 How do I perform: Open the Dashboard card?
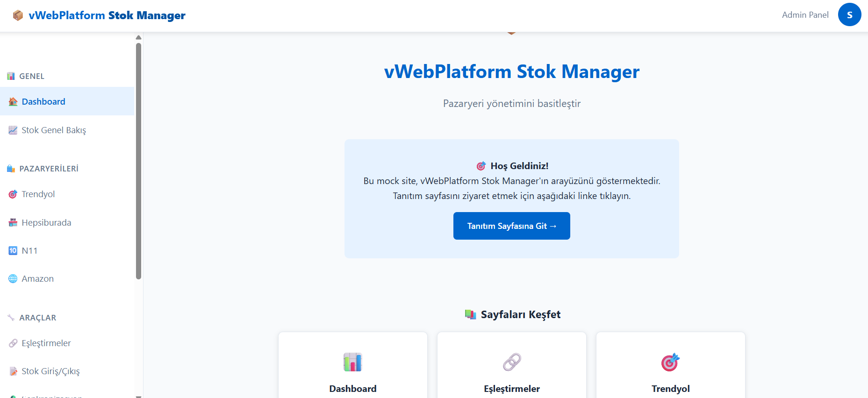(353, 365)
